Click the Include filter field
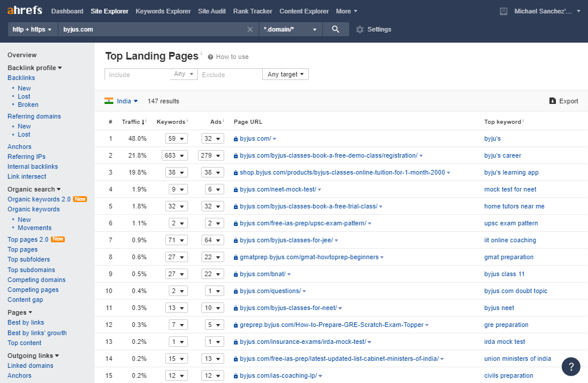The height and width of the screenshot is (383, 588). [x=138, y=74]
